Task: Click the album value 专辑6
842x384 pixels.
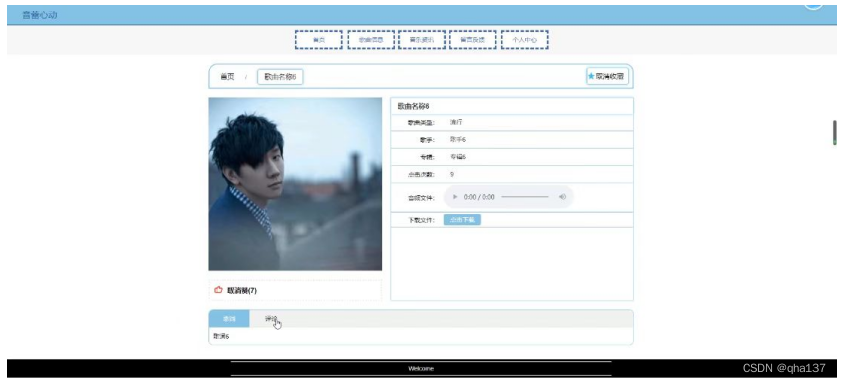Action: click(x=458, y=157)
